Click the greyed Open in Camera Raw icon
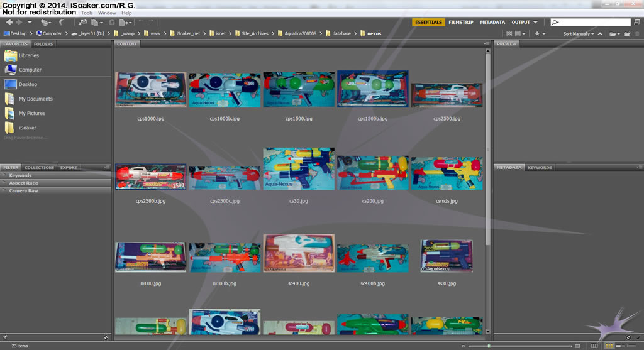The height and width of the screenshot is (350, 644). pyautogui.click(x=111, y=22)
